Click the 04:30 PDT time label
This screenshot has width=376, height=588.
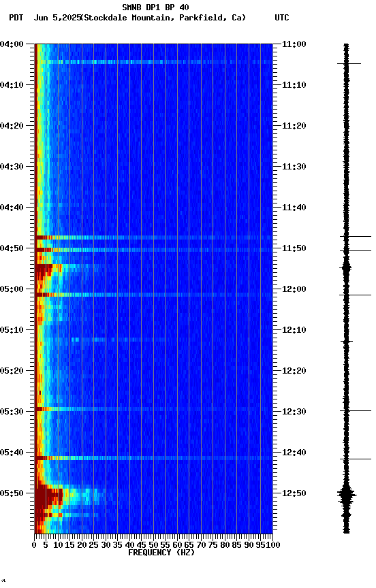tap(12, 167)
